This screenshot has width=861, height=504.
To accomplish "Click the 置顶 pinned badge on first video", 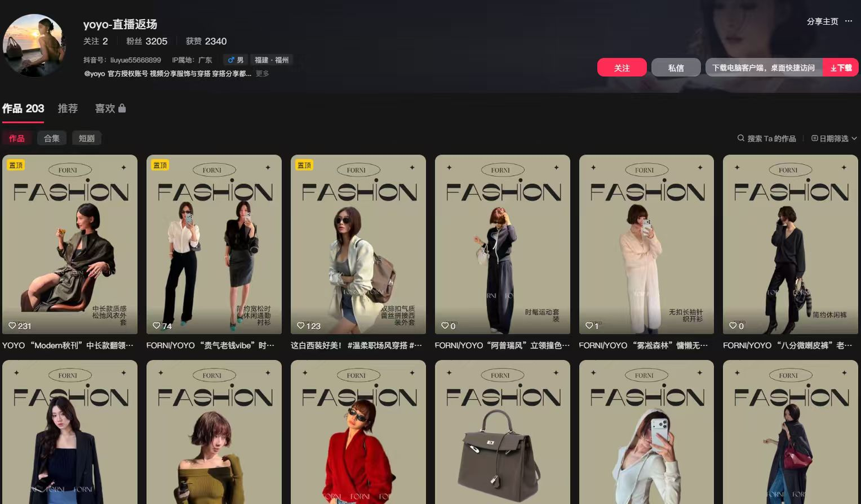I will coord(16,165).
